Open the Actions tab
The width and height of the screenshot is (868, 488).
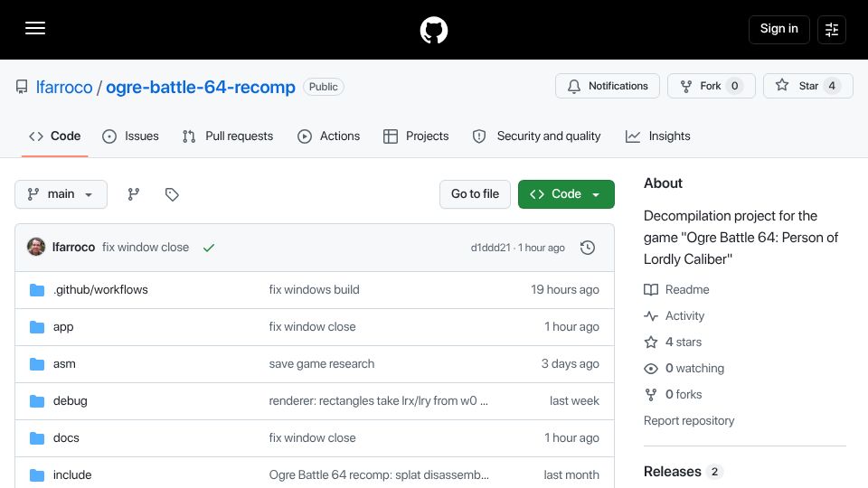click(x=329, y=136)
